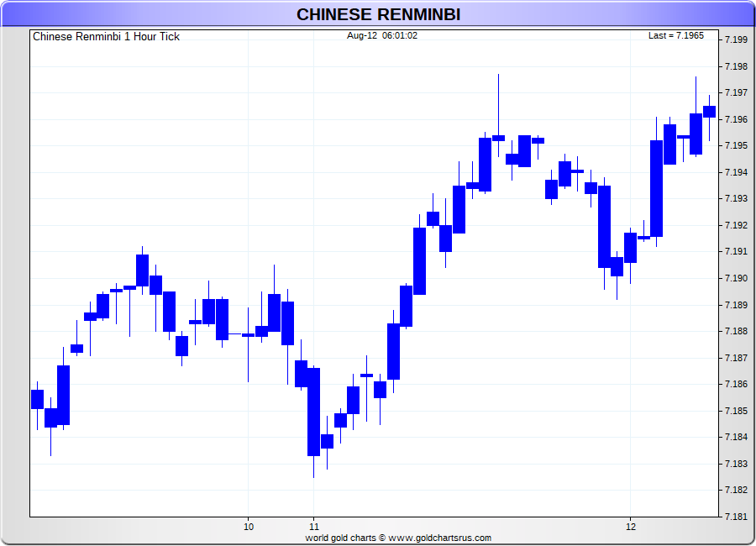756x546 pixels.
Task: Click the 7.196 price axis label
Action: click(x=736, y=119)
